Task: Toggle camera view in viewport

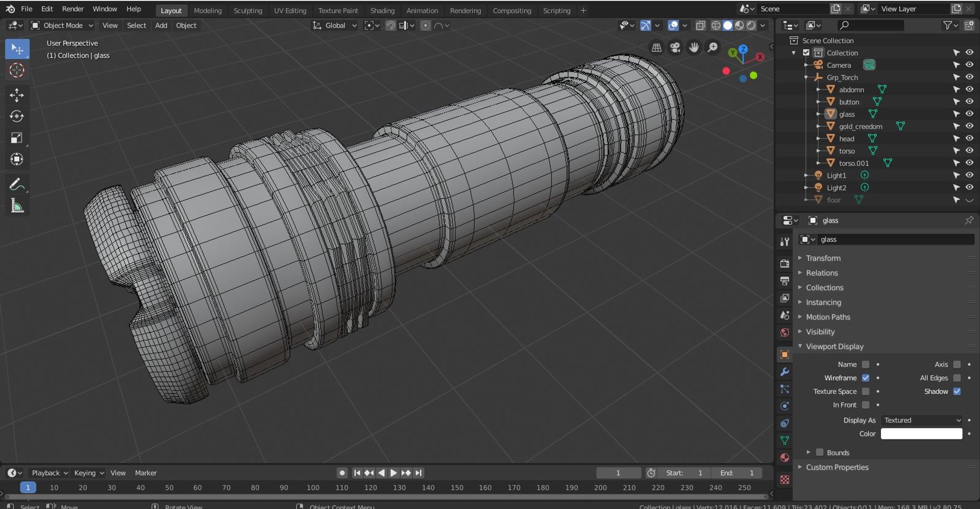Action: pos(675,47)
